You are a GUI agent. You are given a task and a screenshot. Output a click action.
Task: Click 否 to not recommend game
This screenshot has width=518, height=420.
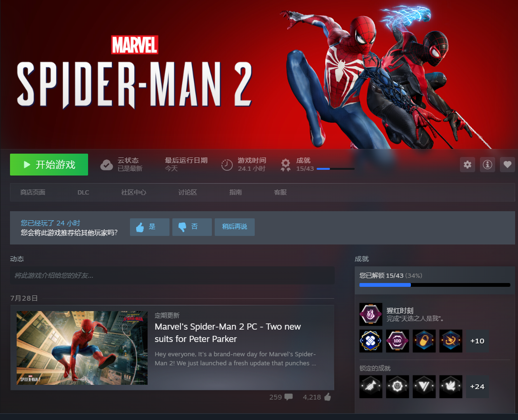pyautogui.click(x=192, y=227)
